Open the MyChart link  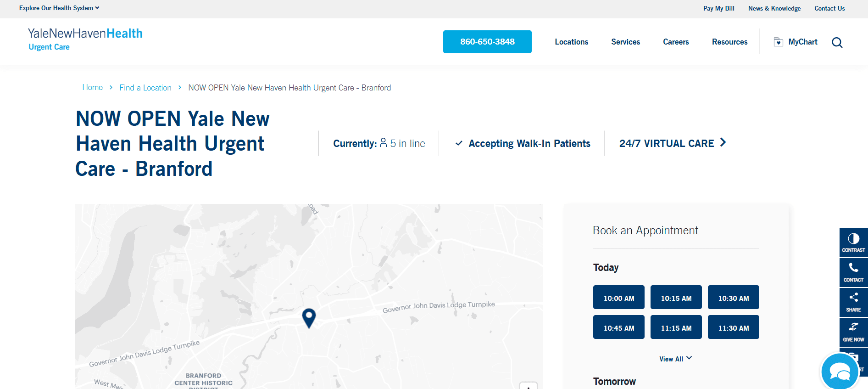[803, 42]
